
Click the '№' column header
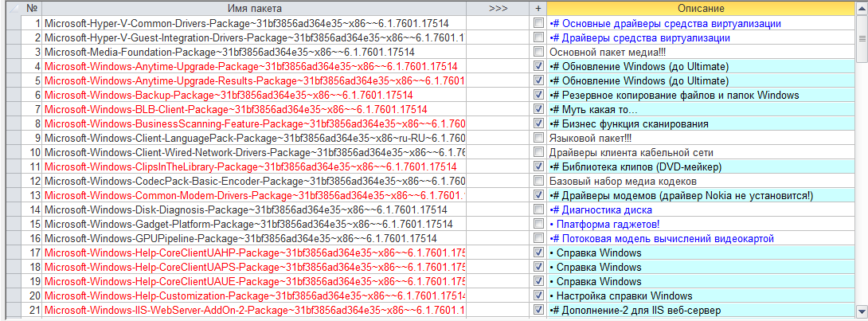point(32,9)
